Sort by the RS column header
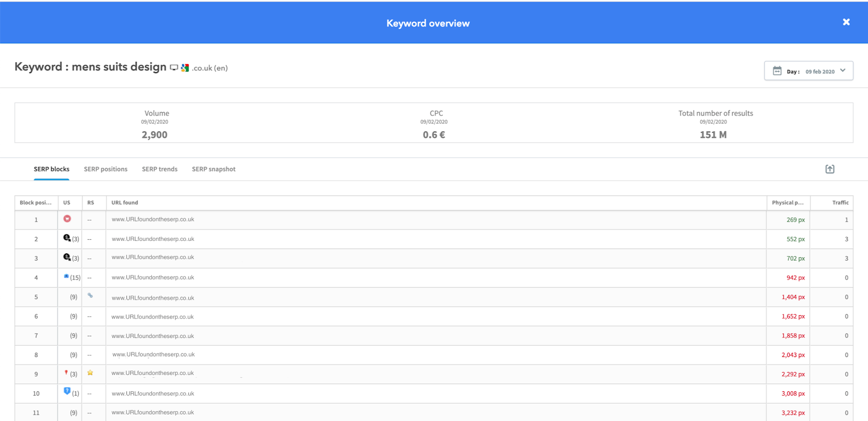This screenshot has width=868, height=421. (x=94, y=203)
